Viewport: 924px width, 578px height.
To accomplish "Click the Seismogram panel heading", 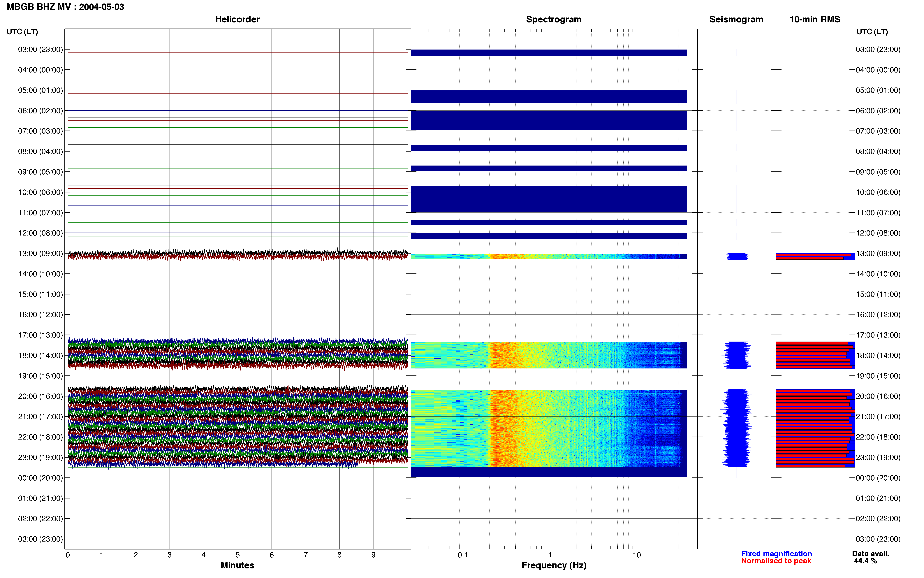I will [x=736, y=19].
